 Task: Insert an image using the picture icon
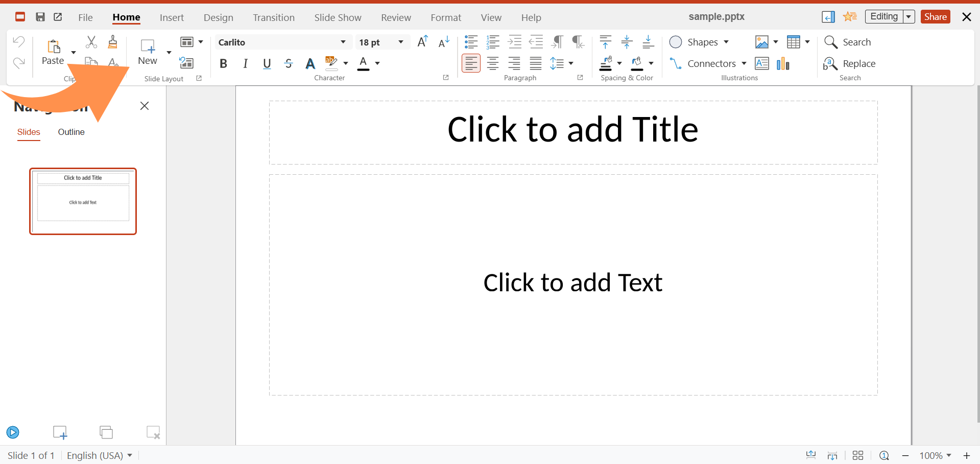coord(762,42)
